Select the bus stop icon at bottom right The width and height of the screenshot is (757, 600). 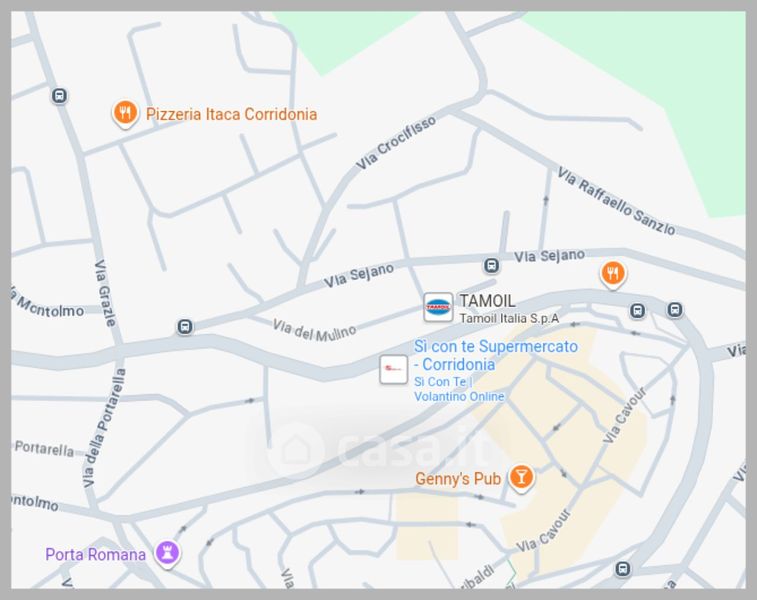[x=623, y=569]
